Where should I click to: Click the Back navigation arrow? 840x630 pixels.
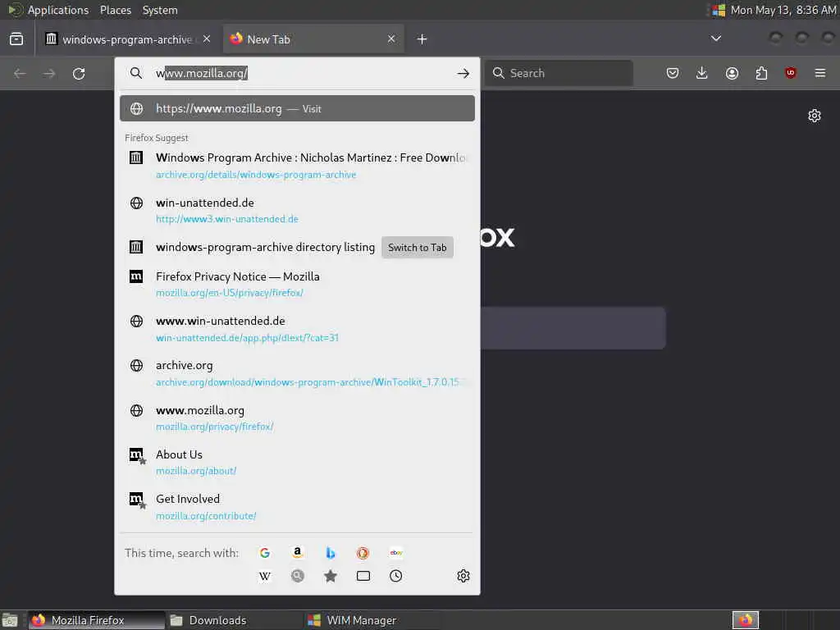click(20, 73)
